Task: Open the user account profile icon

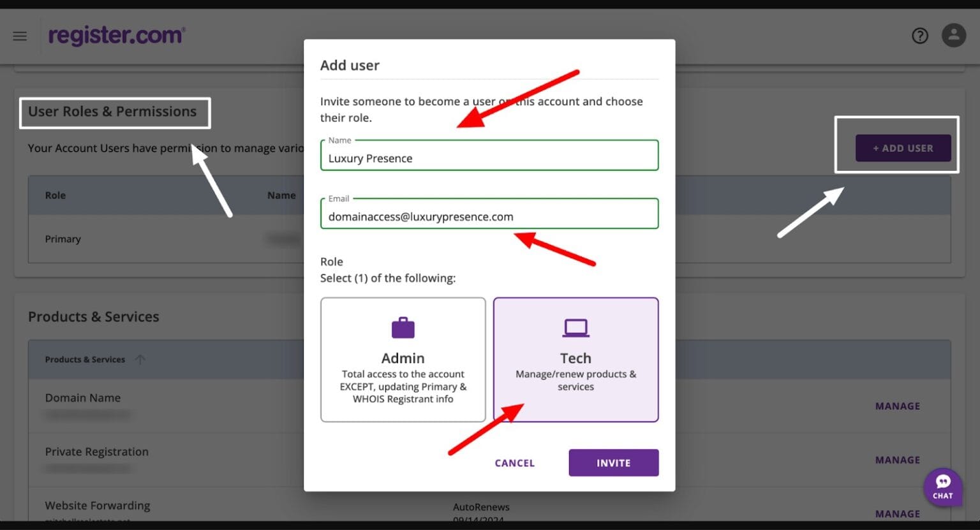Action: [953, 35]
